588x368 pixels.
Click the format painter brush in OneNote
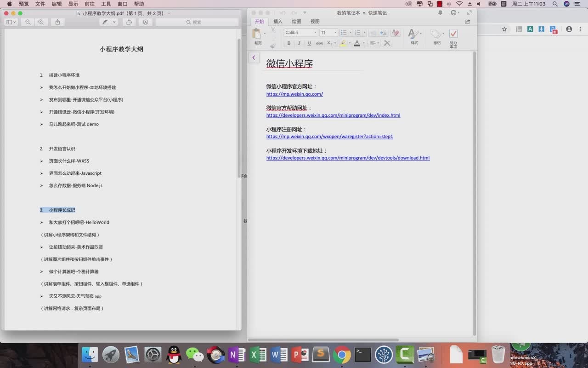point(273,45)
